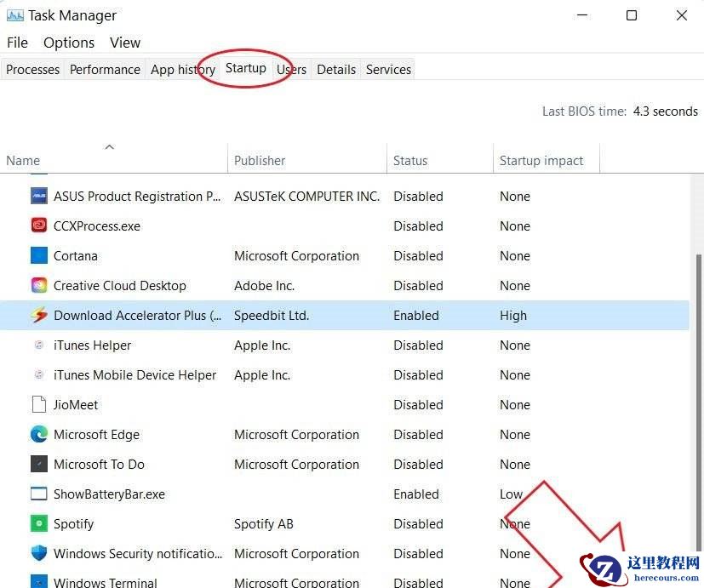Click the JioMeet blank document icon
The image size is (704, 588).
37,404
